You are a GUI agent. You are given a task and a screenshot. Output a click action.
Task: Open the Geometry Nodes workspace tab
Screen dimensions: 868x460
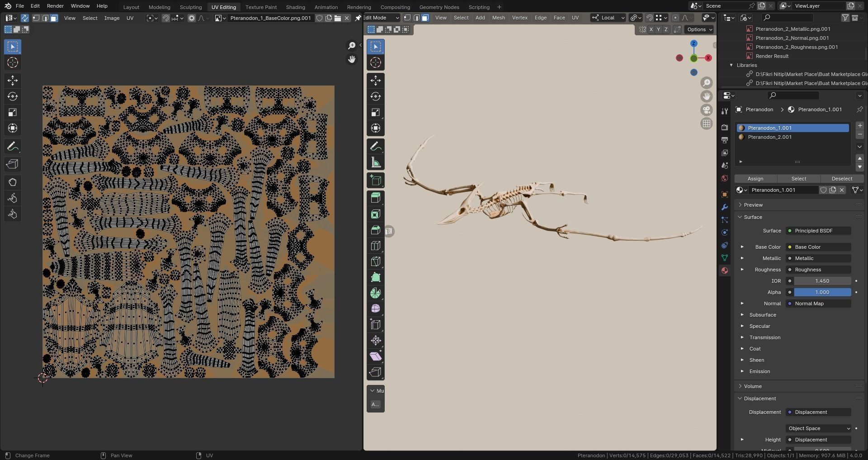[x=439, y=7]
